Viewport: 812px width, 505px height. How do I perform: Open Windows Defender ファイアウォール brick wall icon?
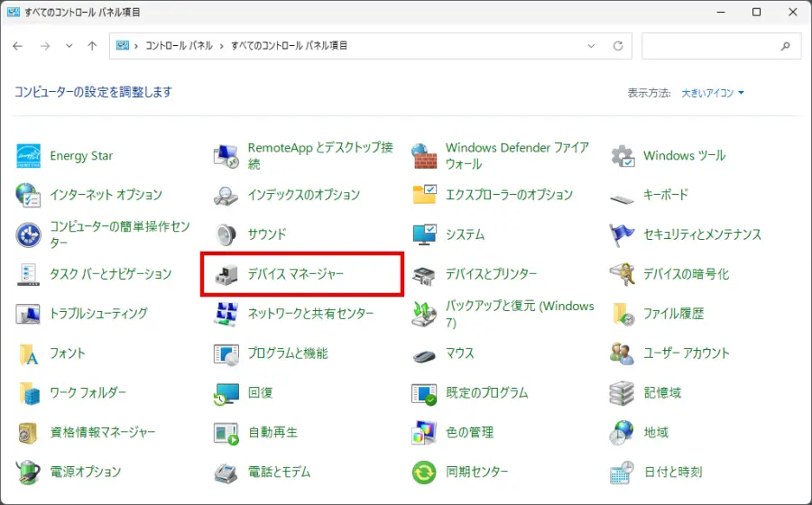(424, 156)
